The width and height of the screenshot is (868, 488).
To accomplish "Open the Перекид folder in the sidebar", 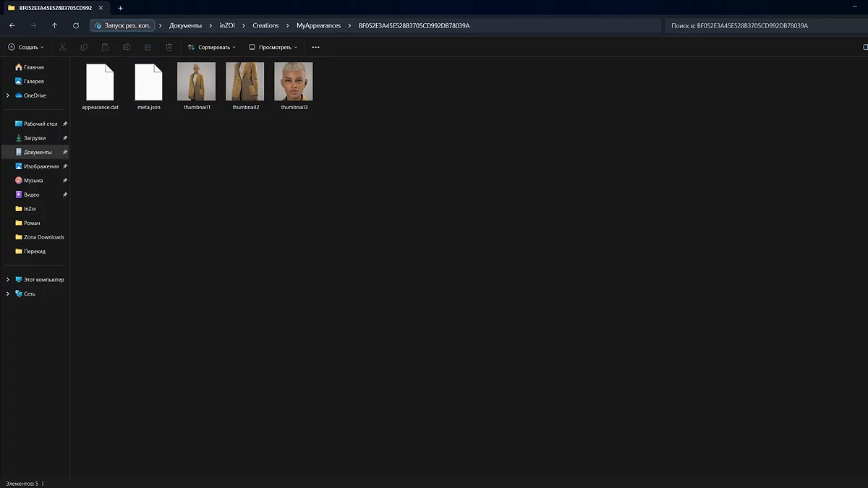I will [35, 251].
